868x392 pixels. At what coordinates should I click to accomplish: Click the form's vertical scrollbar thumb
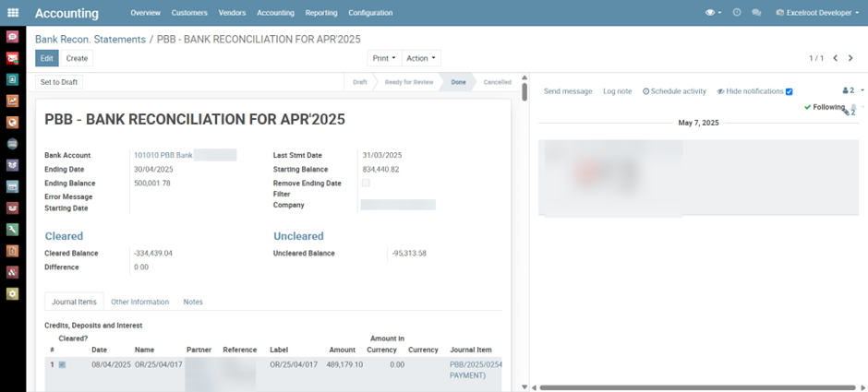tap(524, 90)
